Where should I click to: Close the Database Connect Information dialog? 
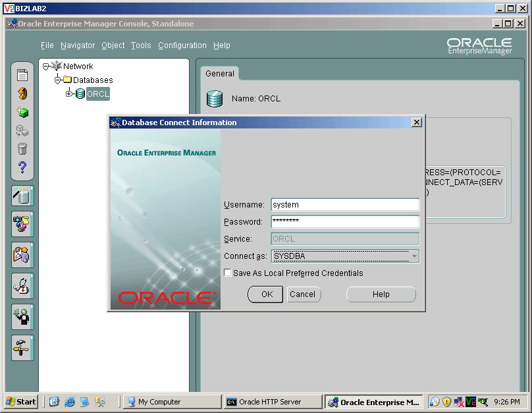416,123
